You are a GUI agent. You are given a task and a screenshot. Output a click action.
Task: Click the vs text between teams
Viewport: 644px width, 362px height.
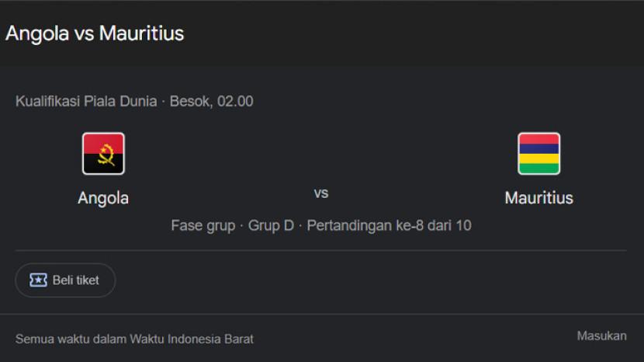(x=320, y=193)
